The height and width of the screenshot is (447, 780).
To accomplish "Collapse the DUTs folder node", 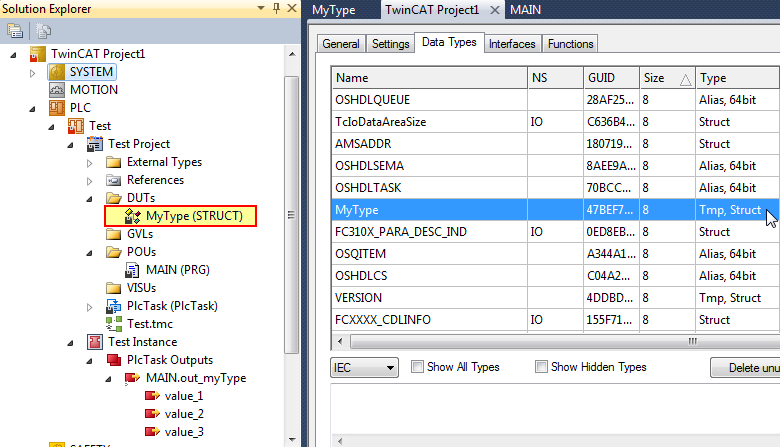I will 90,199.
